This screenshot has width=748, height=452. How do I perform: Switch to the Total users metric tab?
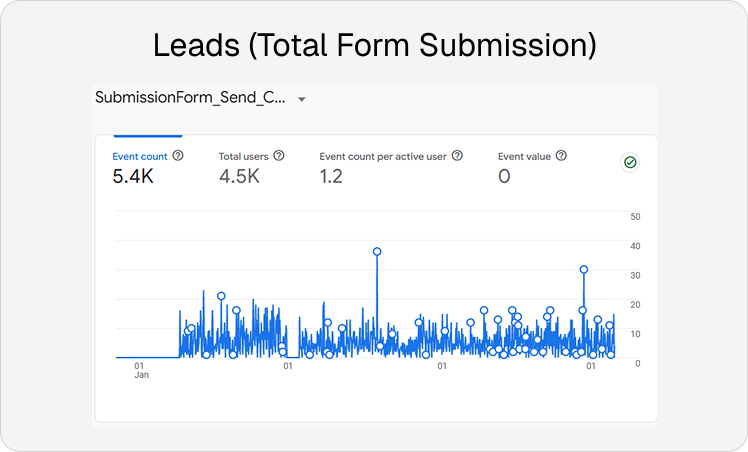pyautogui.click(x=244, y=156)
